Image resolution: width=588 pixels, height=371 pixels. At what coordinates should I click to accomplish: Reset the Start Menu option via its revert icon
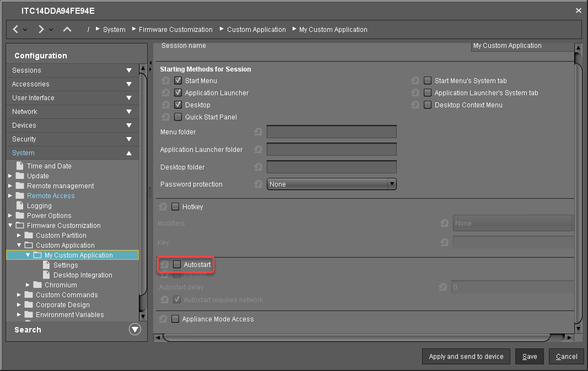point(165,81)
